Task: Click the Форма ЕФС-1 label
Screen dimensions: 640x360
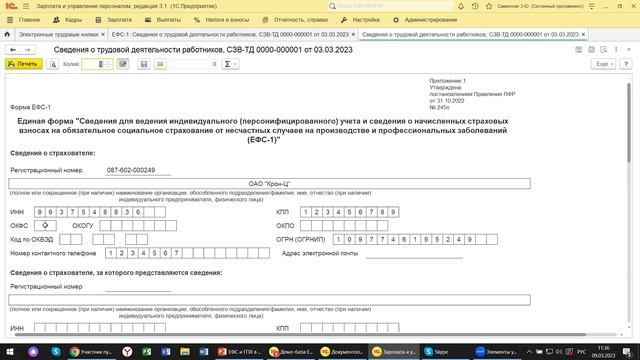Action: coord(30,107)
